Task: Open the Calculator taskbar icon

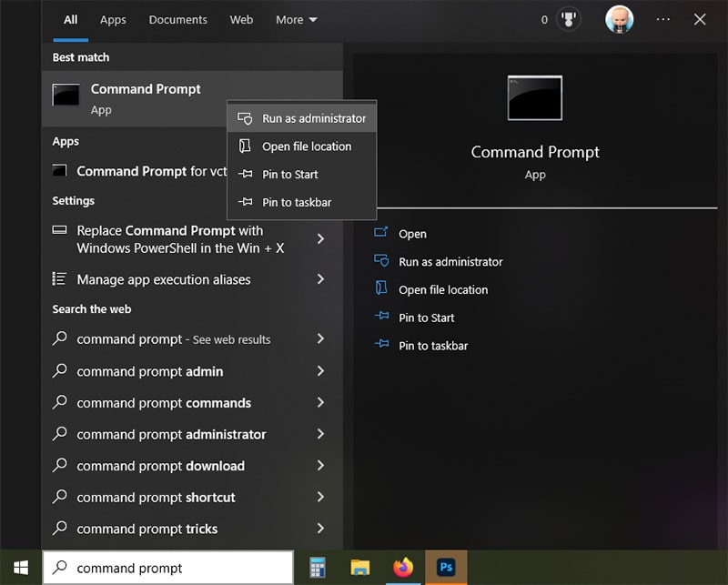Action: pyautogui.click(x=317, y=567)
